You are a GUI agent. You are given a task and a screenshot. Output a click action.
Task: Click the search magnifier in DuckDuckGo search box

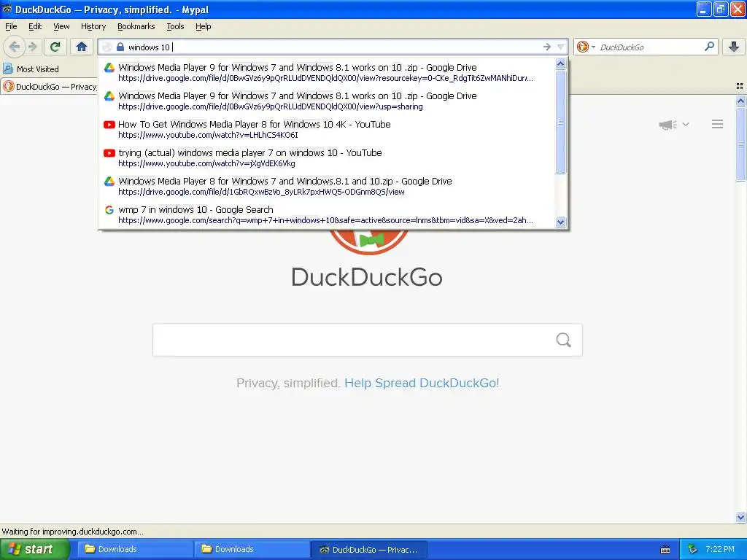[709, 47]
